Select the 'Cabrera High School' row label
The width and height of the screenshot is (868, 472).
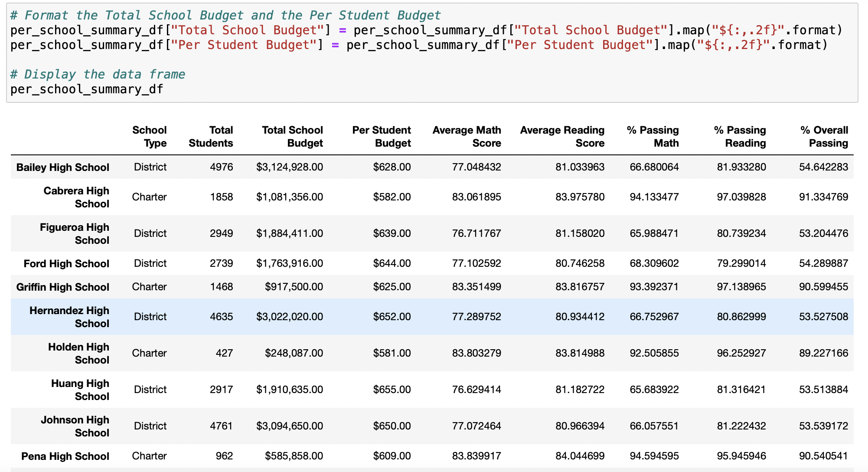pyautogui.click(x=76, y=197)
